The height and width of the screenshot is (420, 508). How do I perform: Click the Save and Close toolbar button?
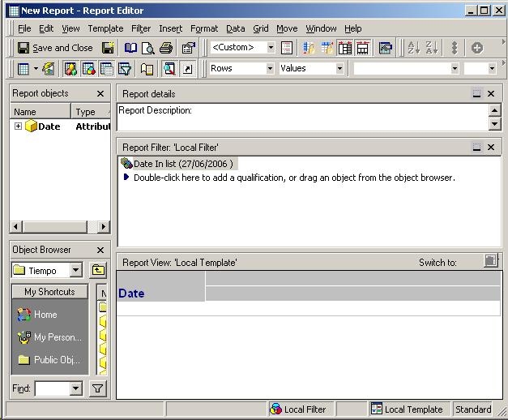point(55,48)
